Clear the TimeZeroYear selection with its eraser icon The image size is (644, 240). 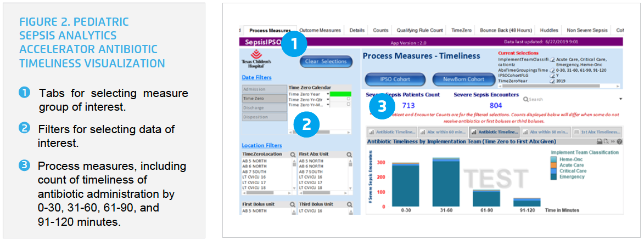pos(552,81)
